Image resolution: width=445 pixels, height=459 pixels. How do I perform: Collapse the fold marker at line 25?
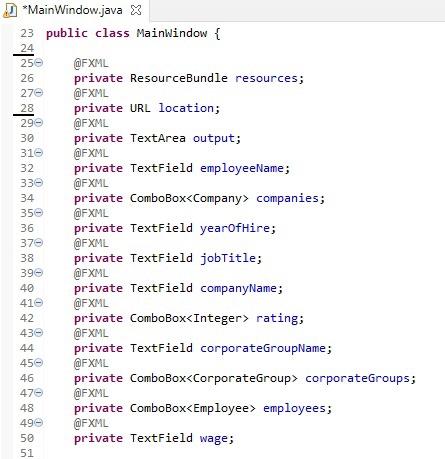[x=39, y=63]
